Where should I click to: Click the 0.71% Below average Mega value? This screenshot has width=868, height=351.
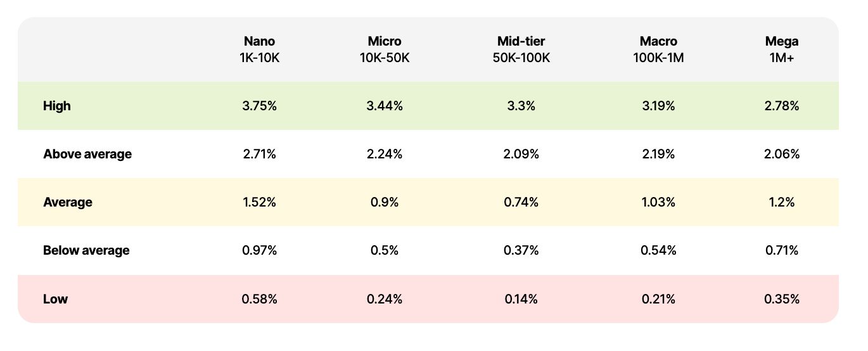click(781, 250)
